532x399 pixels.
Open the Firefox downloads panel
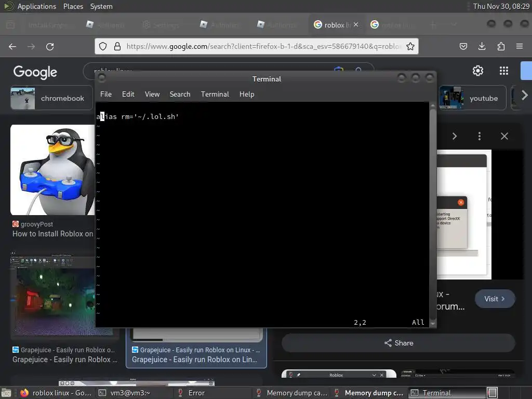482,46
